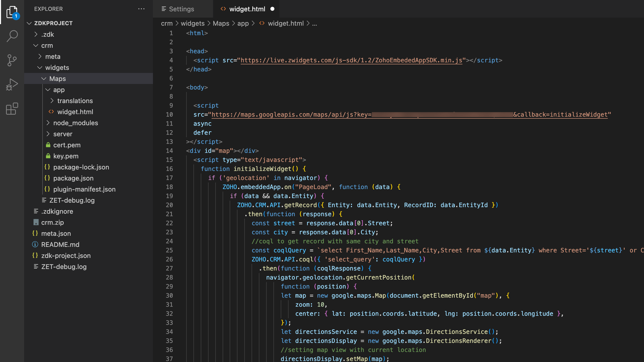Click the Explorer more actions ellipsis

(x=141, y=9)
